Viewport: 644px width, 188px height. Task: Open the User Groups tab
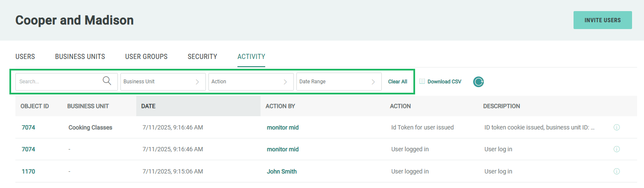coord(146,57)
